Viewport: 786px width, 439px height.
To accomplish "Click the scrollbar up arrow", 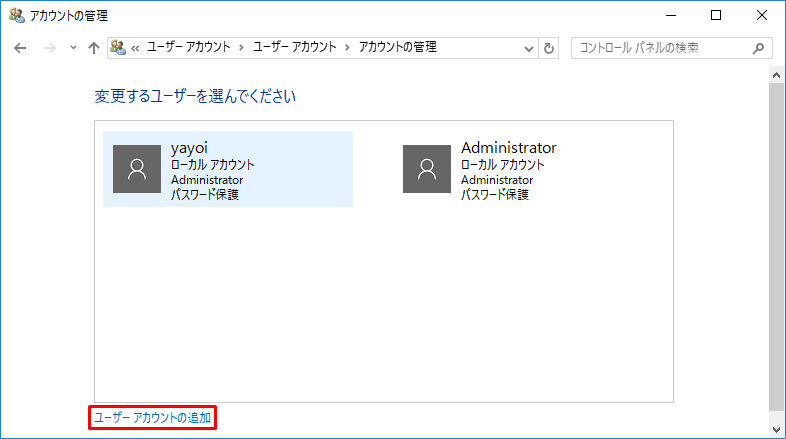I will tap(776, 76).
